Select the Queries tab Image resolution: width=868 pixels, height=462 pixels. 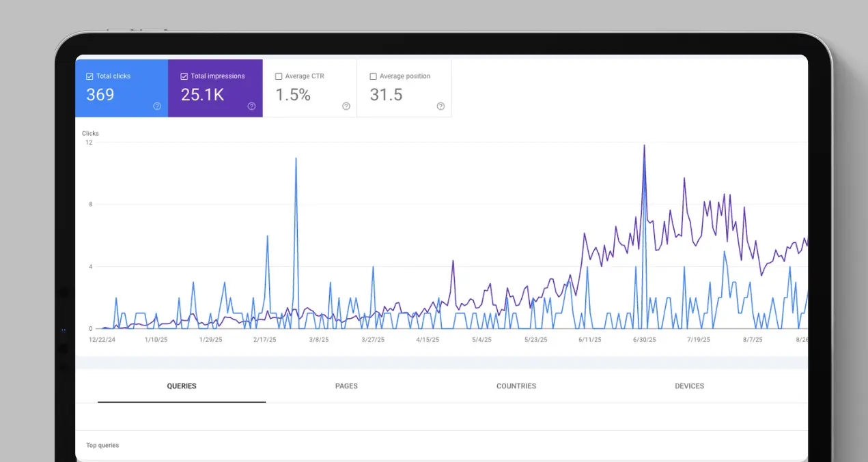pos(181,386)
